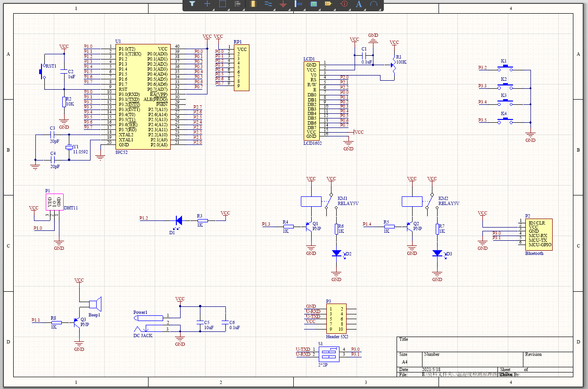
Task: Click the "Revision" field in title block
Action: (x=533, y=354)
